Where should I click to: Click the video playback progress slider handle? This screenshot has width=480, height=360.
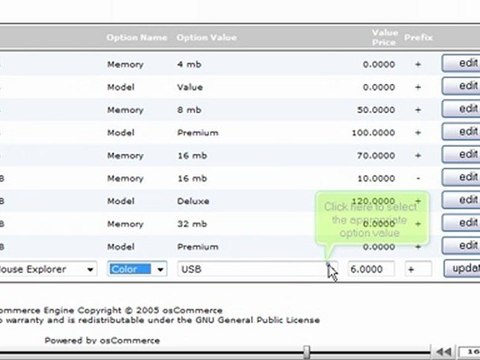[307, 352]
